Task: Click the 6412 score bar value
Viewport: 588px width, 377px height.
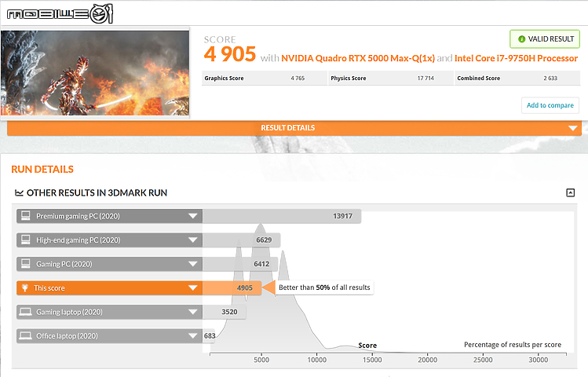Action: tap(261, 264)
